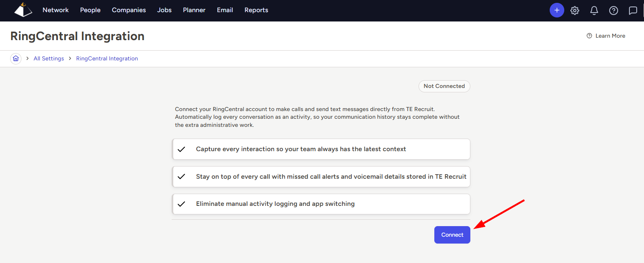Click the Learn More help icon

coord(589,36)
